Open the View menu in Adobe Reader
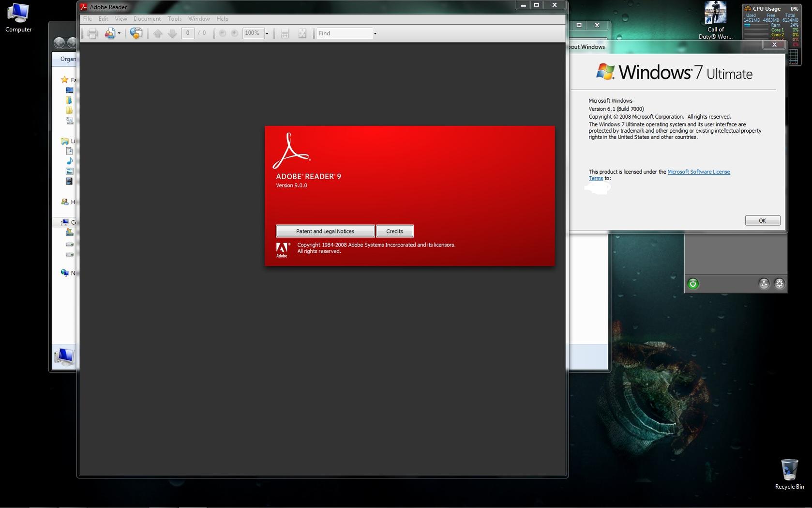812x508 pixels. pos(121,19)
